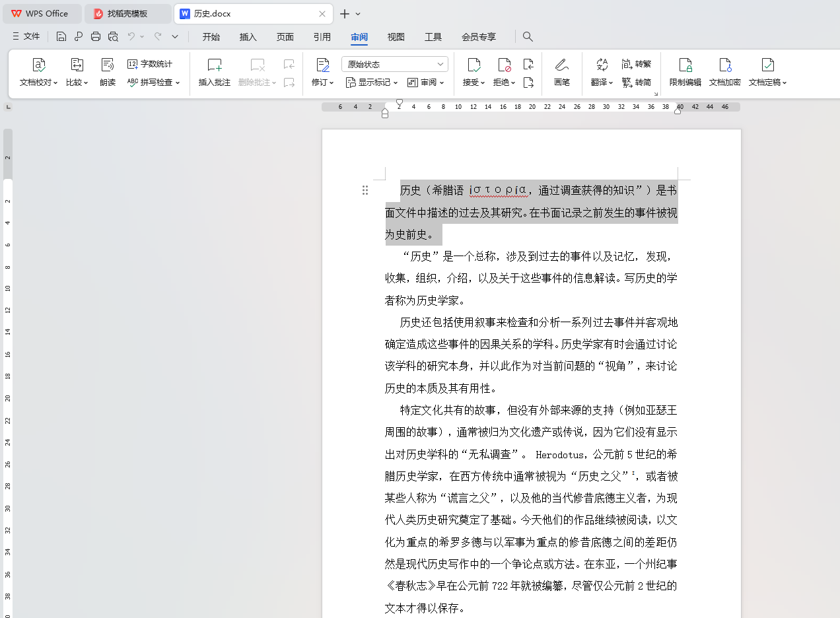The height and width of the screenshot is (618, 840).
Task: Click the Chinese conversion group dialog launcher
Action: (656, 94)
